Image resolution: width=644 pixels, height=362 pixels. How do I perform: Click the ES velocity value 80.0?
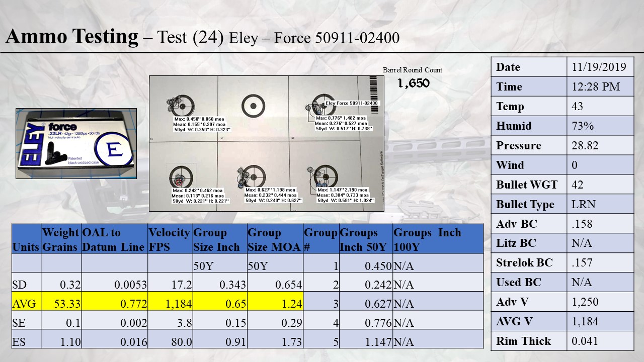(181, 342)
